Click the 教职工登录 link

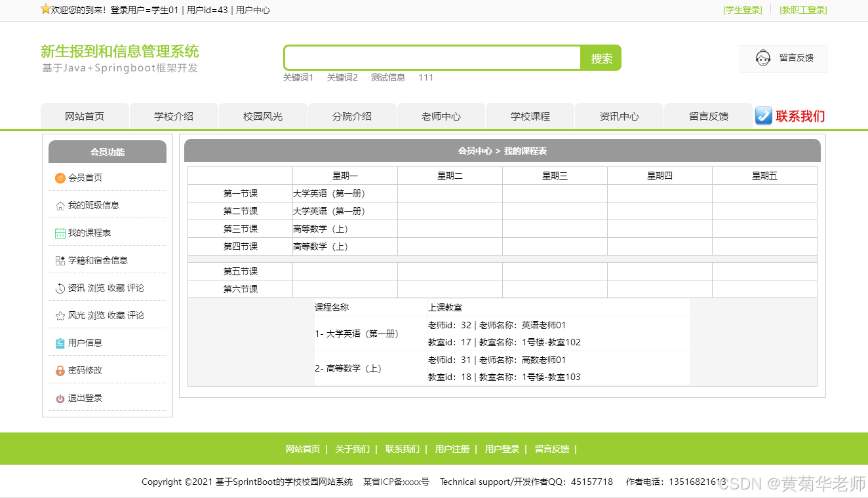click(x=802, y=10)
